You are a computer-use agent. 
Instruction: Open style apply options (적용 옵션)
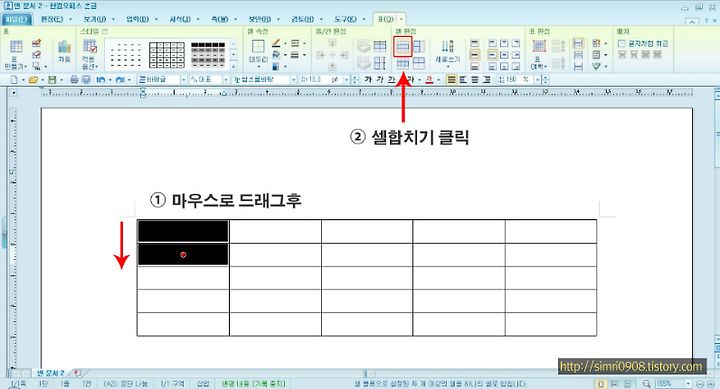pyautogui.click(x=90, y=54)
